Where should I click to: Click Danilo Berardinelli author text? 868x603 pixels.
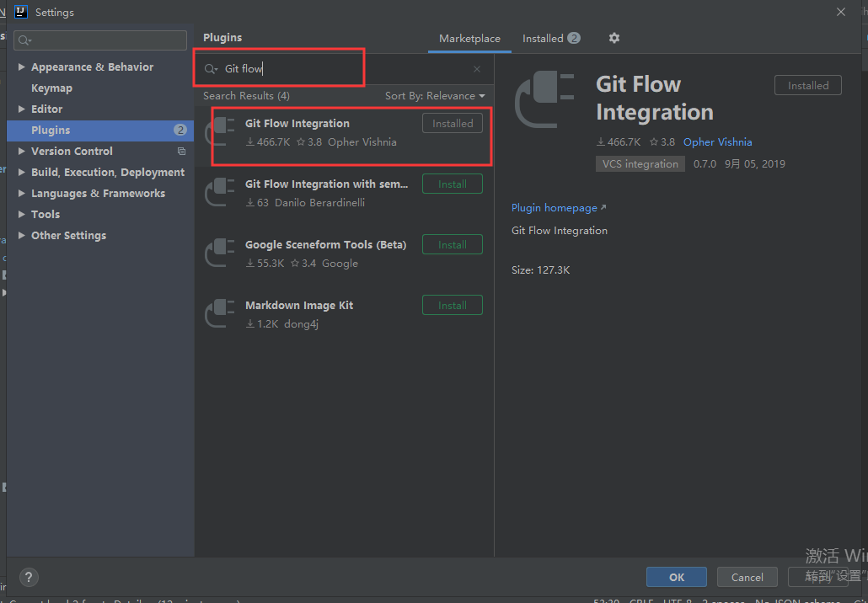point(320,203)
